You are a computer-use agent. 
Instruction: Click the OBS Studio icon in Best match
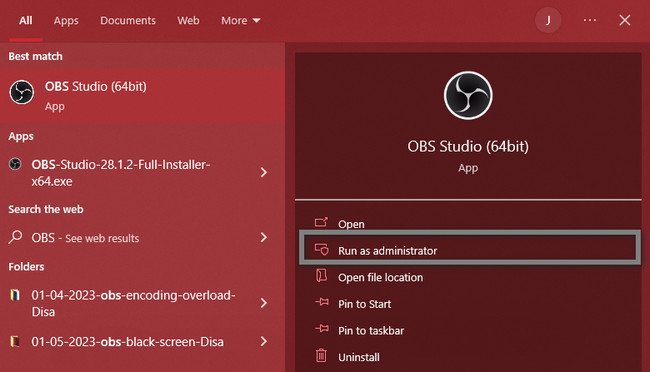22,92
